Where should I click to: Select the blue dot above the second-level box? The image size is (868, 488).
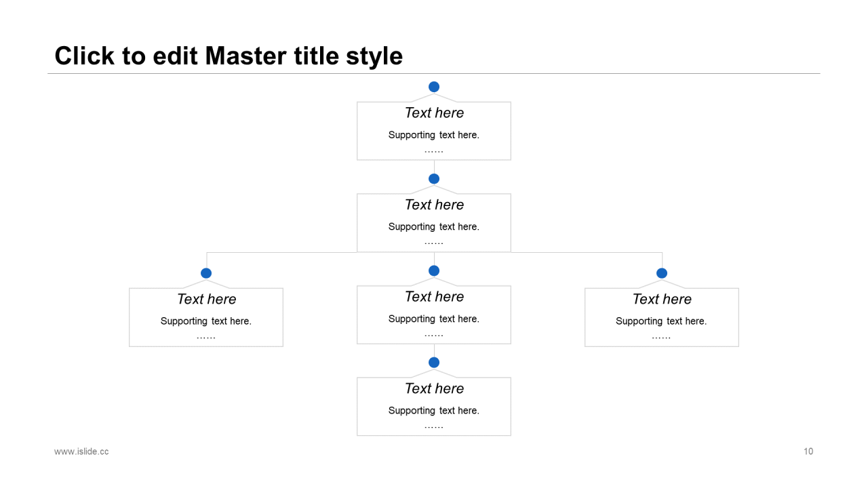[434, 179]
